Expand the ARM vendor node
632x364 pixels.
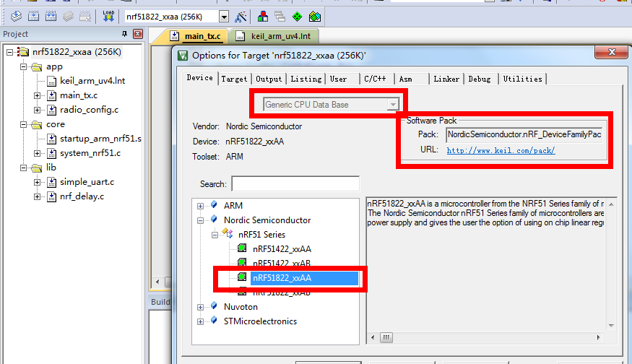point(200,206)
